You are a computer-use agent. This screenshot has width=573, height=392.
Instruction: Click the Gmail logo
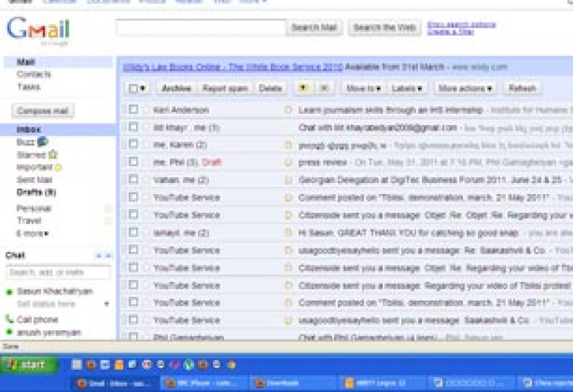click(39, 29)
